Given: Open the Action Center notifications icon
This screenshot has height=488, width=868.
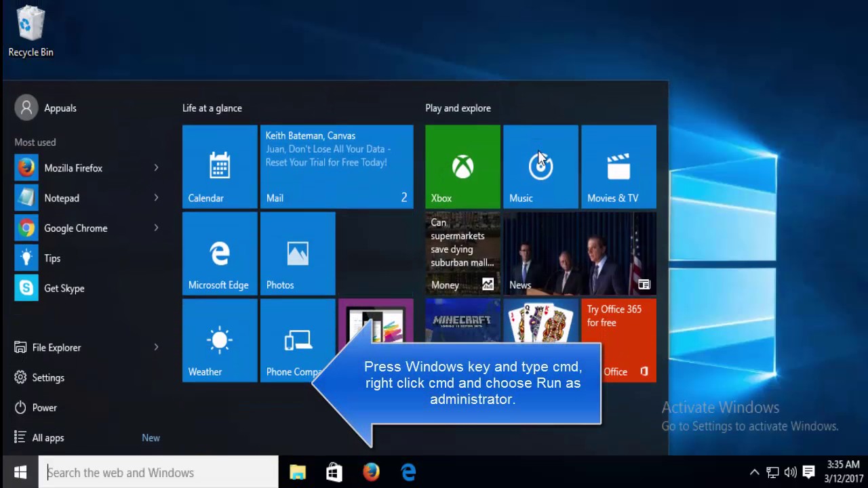Looking at the screenshot, I should (808, 472).
